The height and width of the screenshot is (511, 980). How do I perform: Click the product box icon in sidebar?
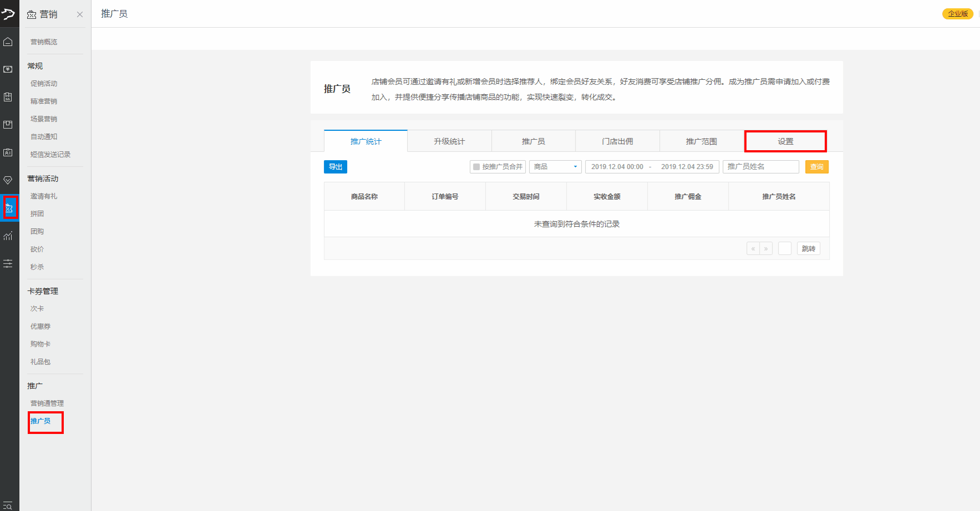click(x=8, y=125)
